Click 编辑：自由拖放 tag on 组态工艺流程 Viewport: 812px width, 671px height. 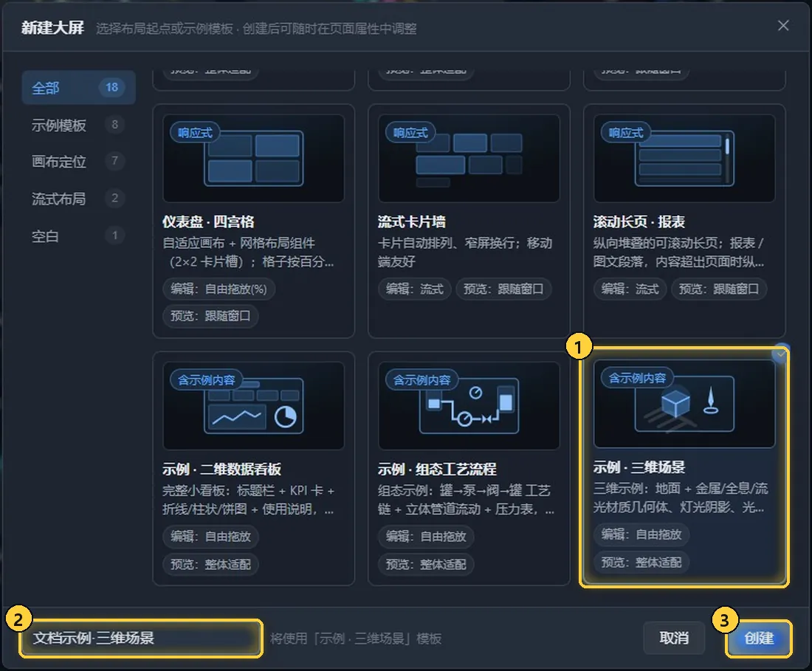[426, 536]
